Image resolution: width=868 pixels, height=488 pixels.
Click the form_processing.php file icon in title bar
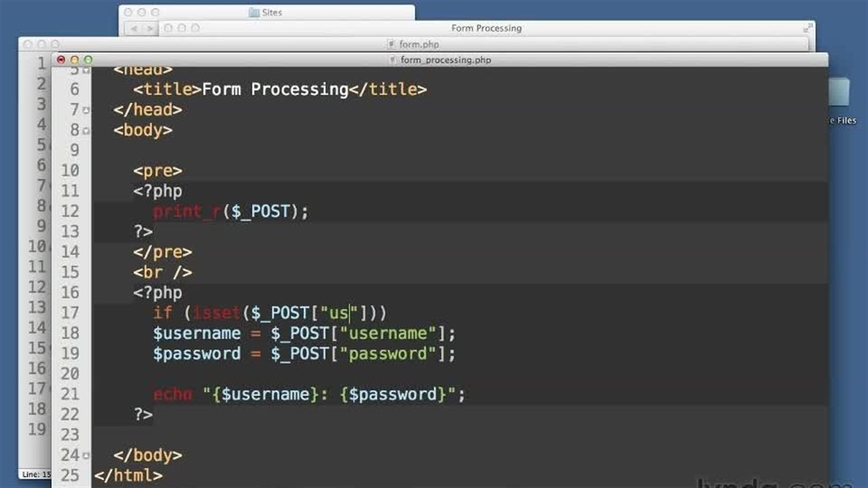click(x=393, y=60)
